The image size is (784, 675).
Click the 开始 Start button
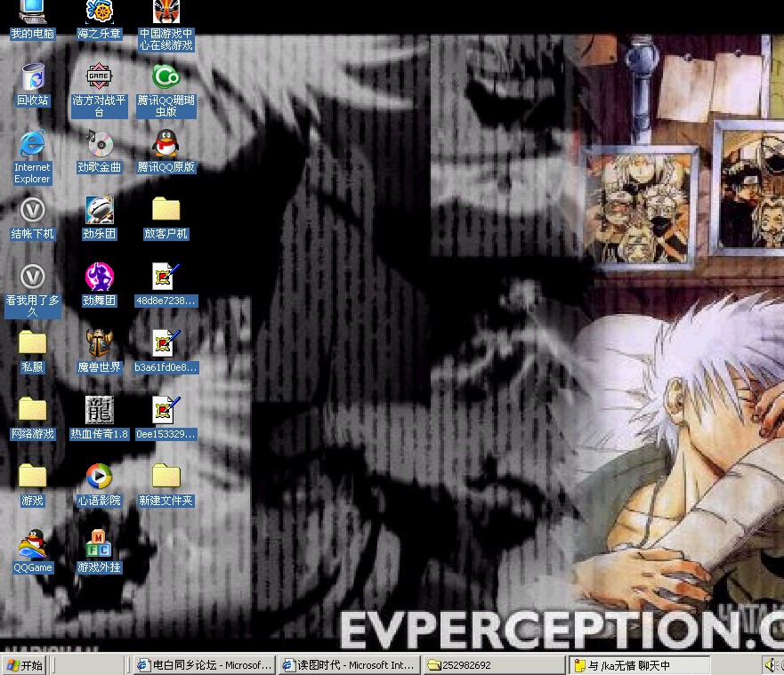24,665
